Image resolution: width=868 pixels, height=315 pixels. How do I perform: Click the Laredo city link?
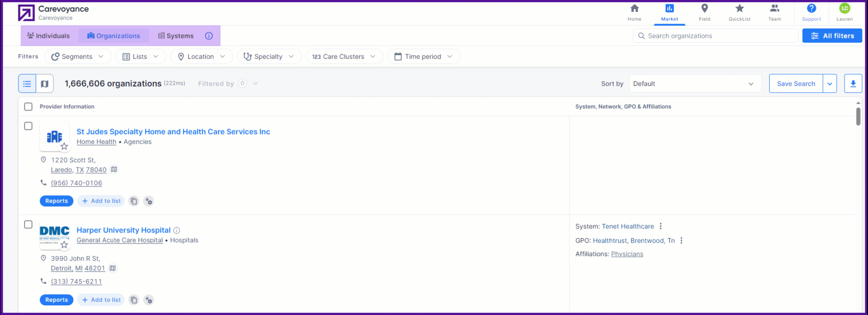click(62, 170)
